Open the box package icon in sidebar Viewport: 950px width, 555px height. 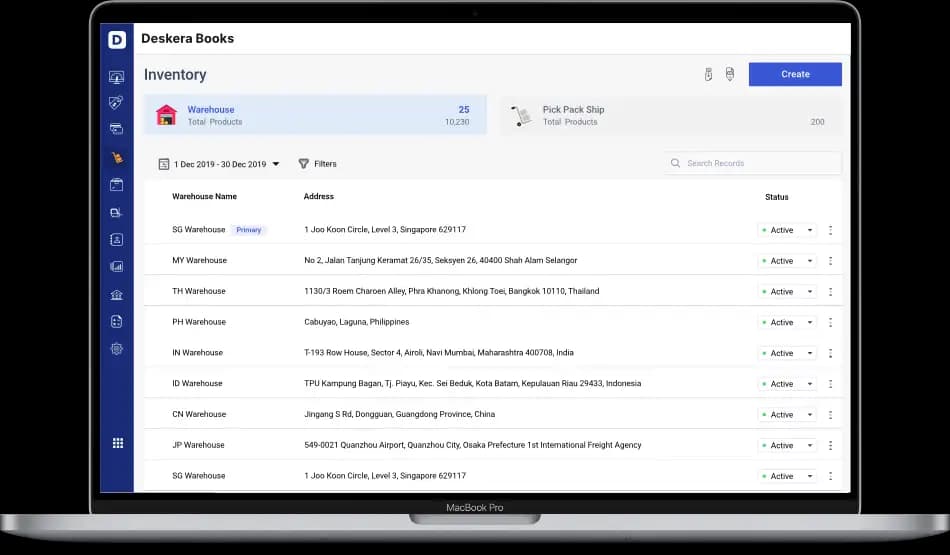point(116,185)
